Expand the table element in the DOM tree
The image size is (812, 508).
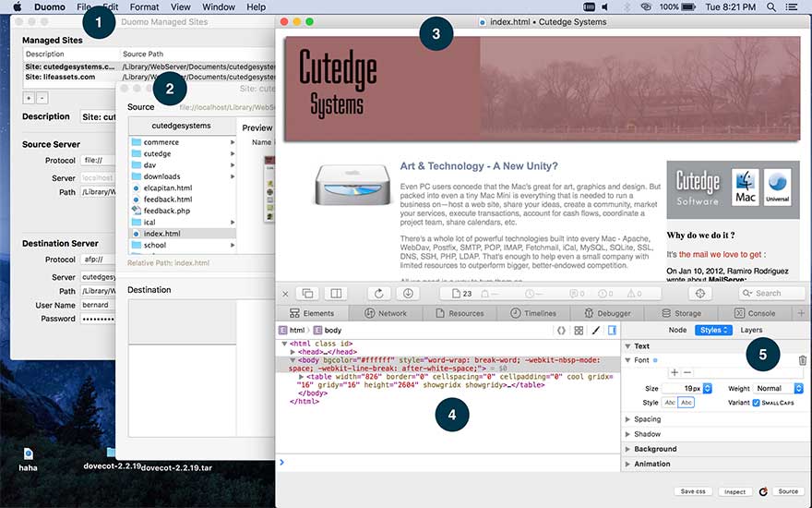(301, 377)
